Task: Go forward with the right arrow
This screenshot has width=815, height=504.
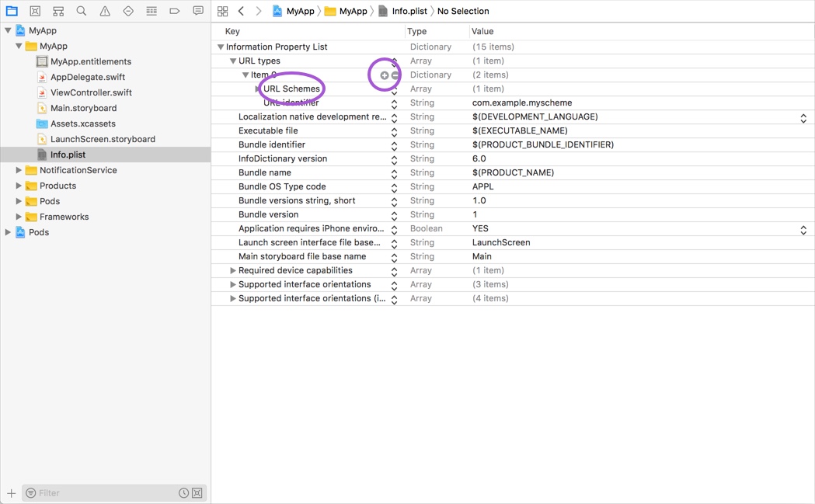Action: 258,11
